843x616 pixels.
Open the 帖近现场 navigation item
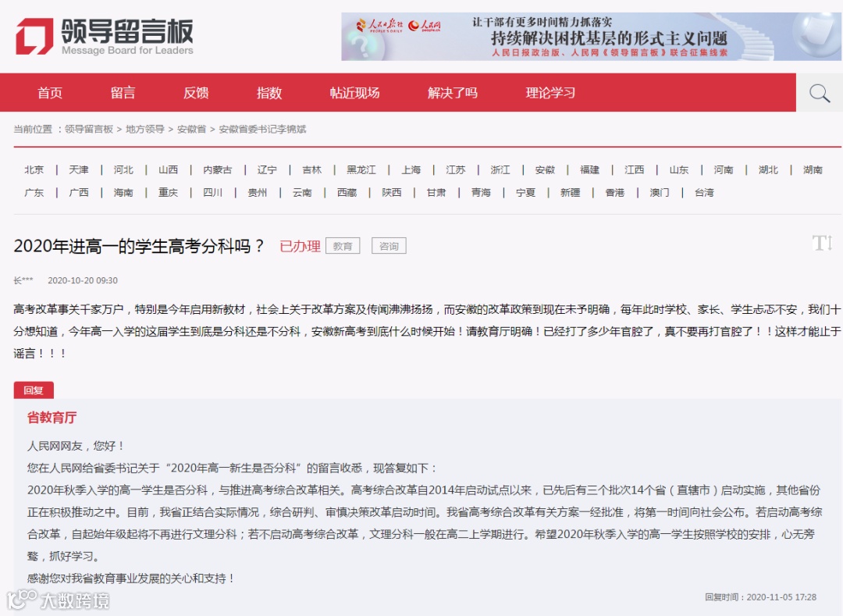[x=355, y=93]
